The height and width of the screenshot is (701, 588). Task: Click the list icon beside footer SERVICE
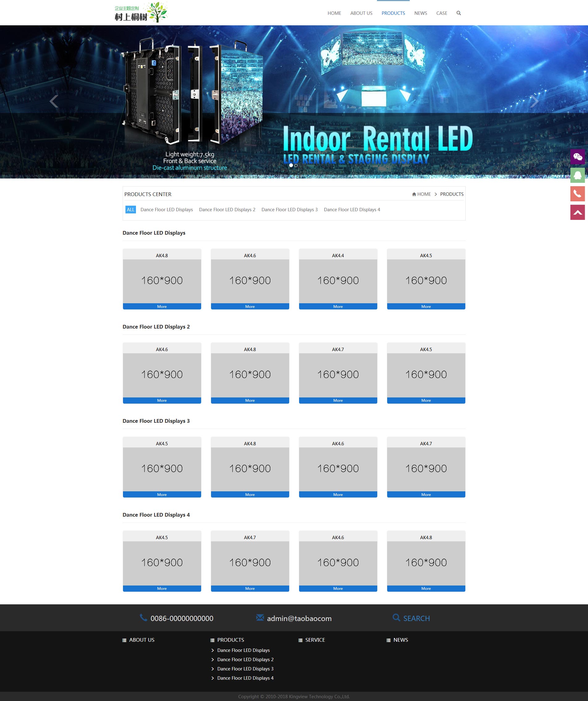pos(300,640)
